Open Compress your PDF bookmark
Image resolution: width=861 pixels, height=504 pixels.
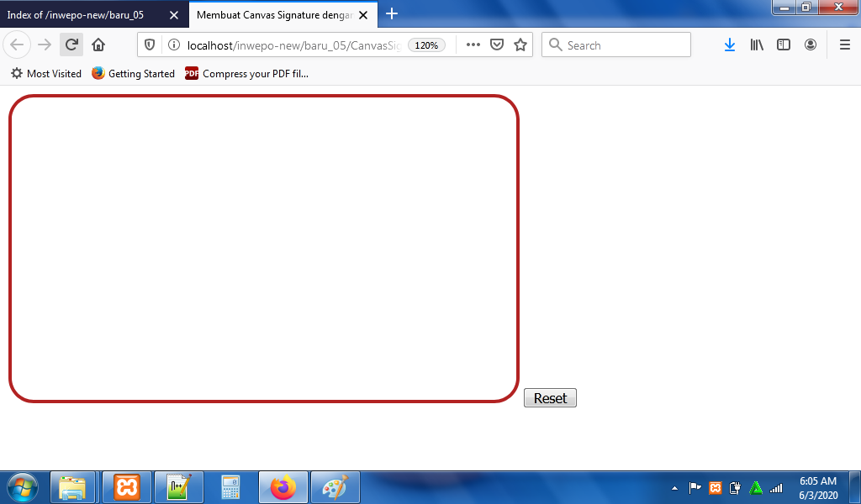246,73
